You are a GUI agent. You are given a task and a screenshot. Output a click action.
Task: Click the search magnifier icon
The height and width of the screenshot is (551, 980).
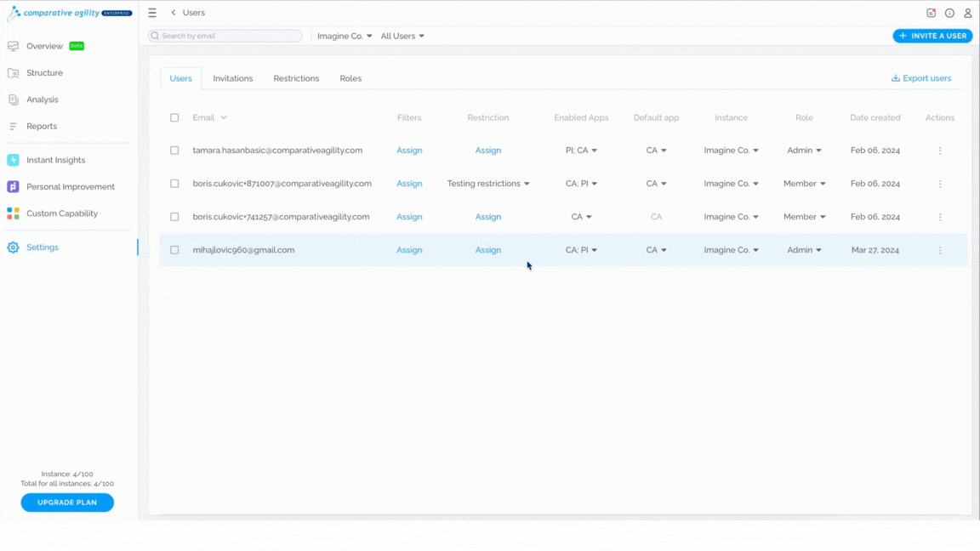(x=155, y=37)
